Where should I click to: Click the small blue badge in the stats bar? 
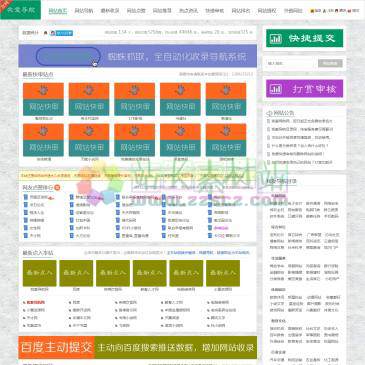64,33
